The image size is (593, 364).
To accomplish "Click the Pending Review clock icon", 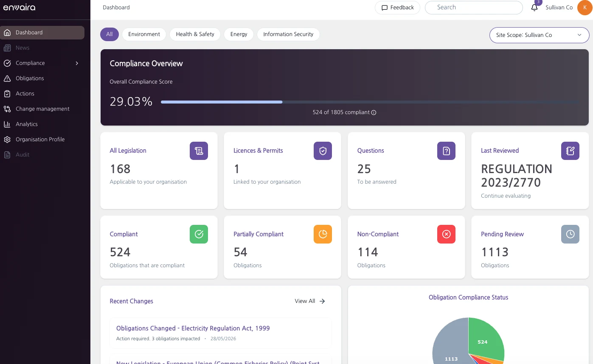I will pyautogui.click(x=570, y=234).
